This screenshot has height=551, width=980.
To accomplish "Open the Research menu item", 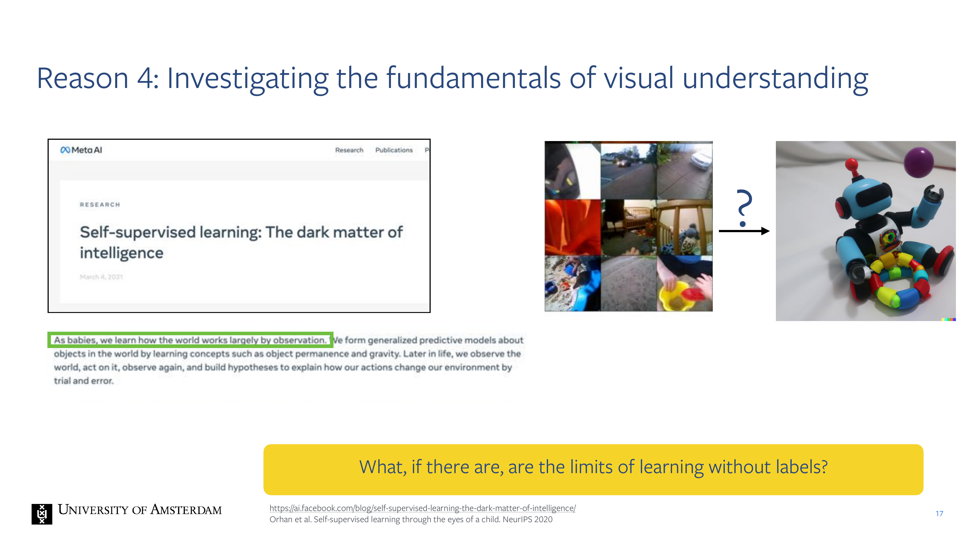I will pos(349,150).
